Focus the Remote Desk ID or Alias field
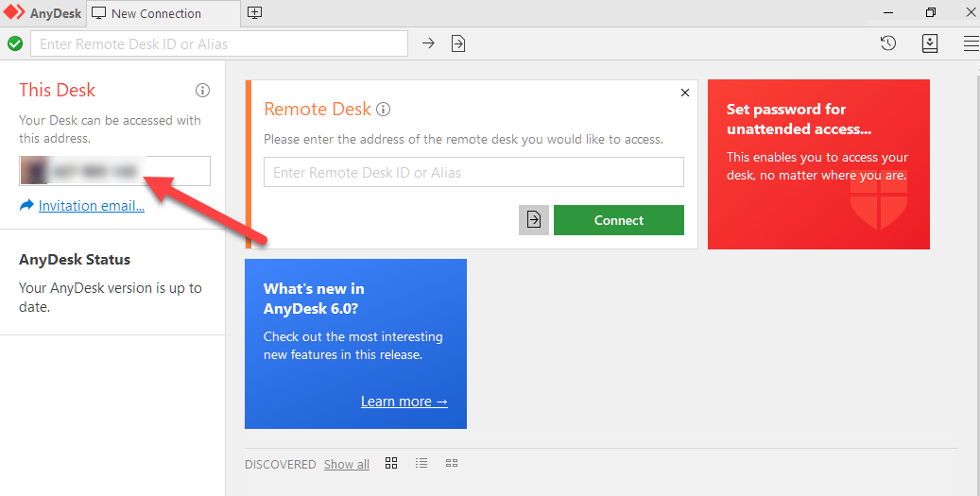 [x=473, y=172]
